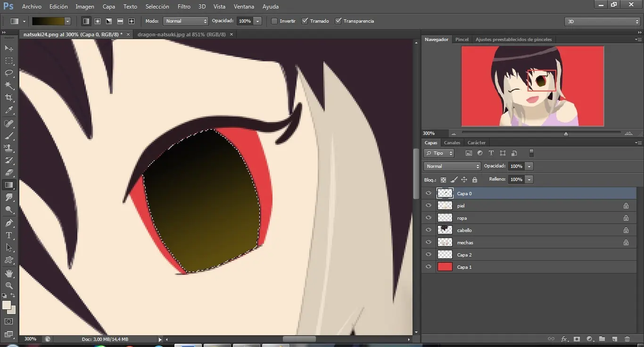This screenshot has width=644, height=347.
Task: Choose the reflected gradient style
Action: point(120,21)
